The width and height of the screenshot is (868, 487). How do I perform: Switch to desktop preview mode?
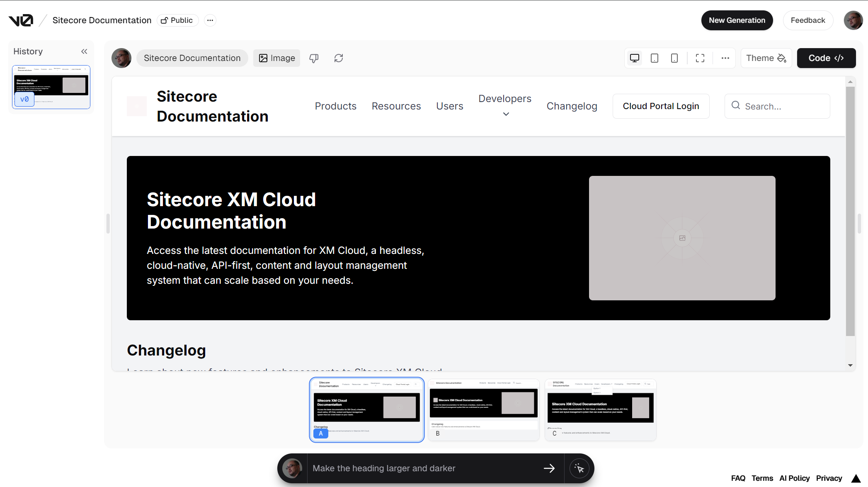pyautogui.click(x=635, y=58)
